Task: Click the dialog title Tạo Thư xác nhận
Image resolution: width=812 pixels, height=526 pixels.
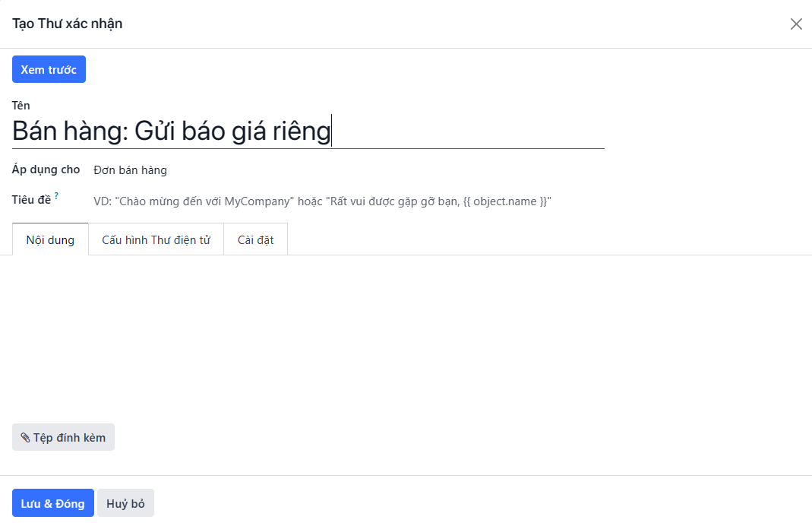Action: [x=67, y=24]
